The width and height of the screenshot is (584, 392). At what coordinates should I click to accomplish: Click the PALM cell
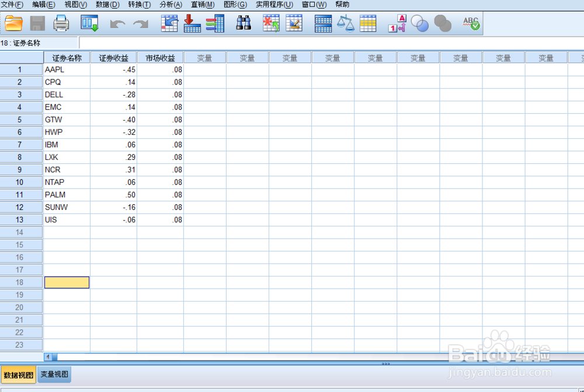[67, 195]
